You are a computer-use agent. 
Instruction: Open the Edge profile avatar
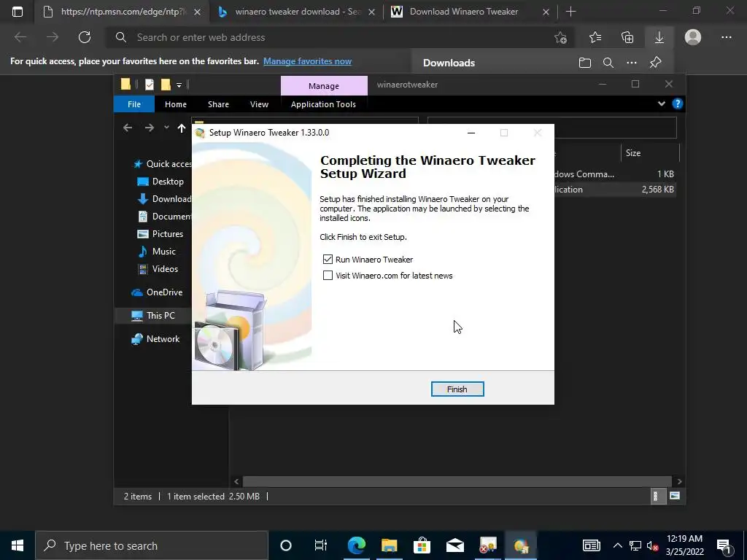click(x=693, y=37)
